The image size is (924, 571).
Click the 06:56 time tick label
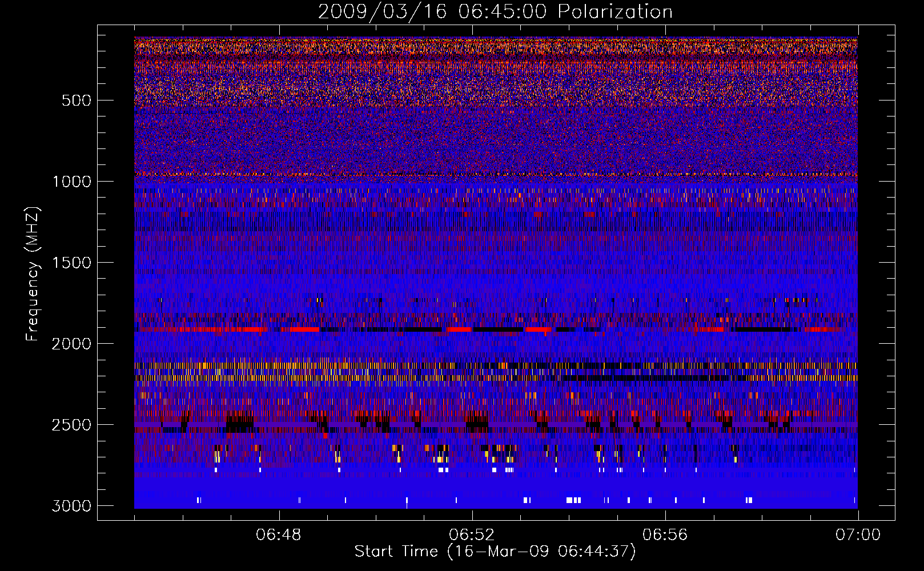coord(665,535)
